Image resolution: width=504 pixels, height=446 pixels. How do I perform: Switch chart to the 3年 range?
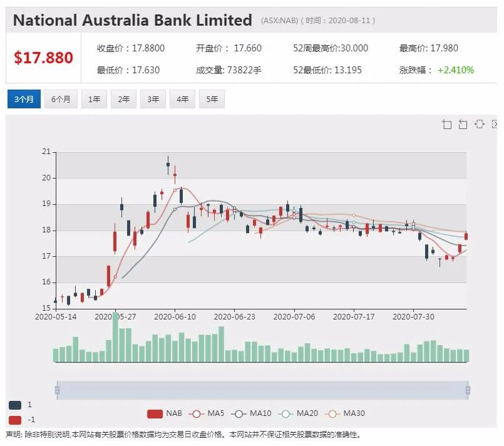[153, 99]
